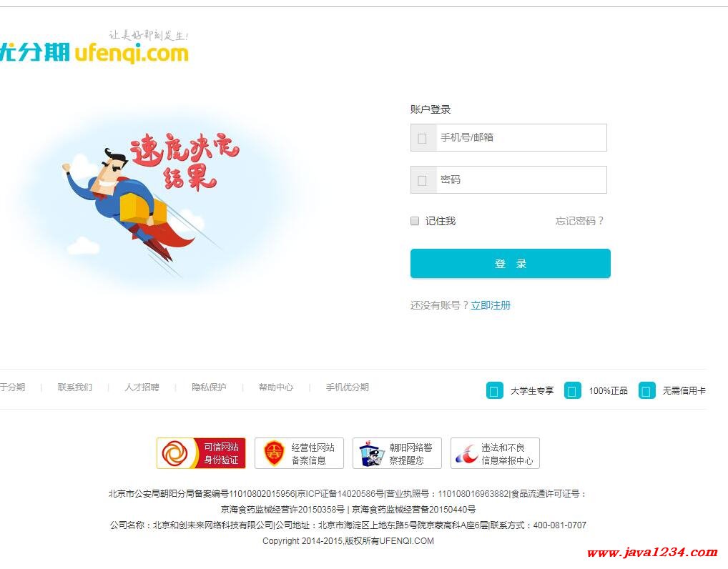Screen dimensions: 728x569
Task: Open the 违法和不良信息举报中心 badge
Action: point(495,453)
